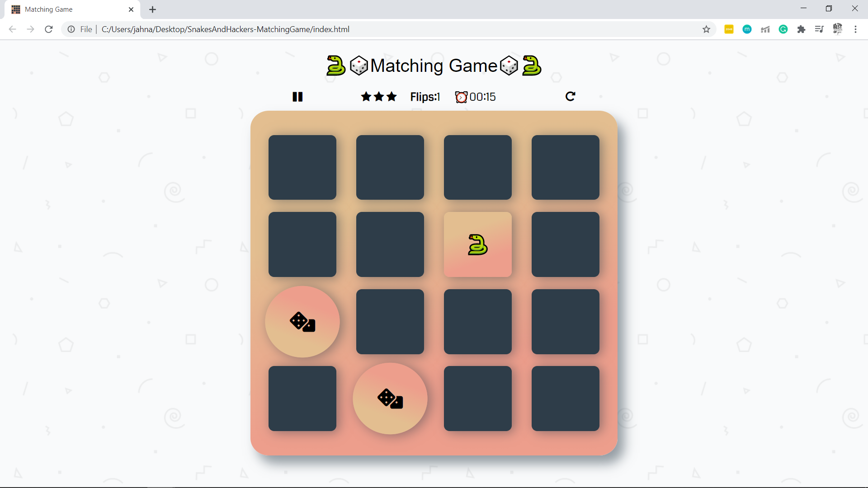Flip the top-right face-down card
Viewport: 868px width, 488px height.
pos(565,167)
